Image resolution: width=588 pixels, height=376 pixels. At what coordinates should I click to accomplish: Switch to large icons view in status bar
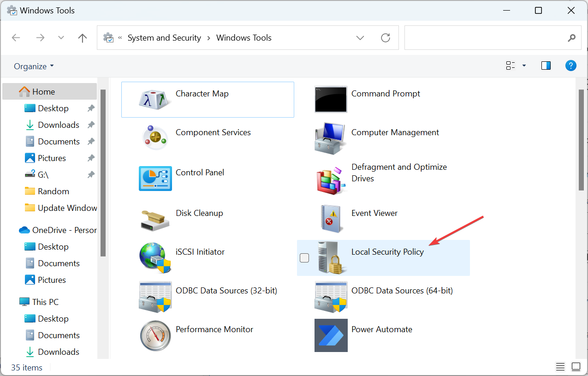[x=576, y=367]
